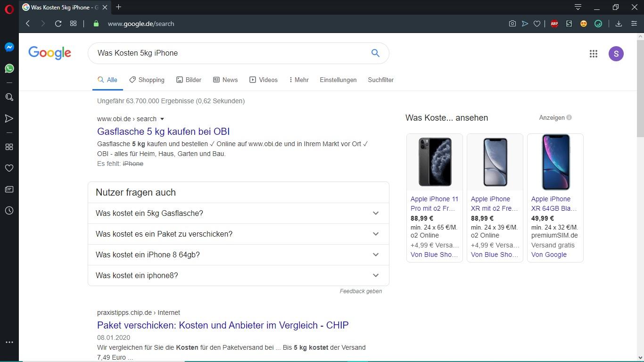Show info about Anzeigen ads

pyautogui.click(x=569, y=117)
